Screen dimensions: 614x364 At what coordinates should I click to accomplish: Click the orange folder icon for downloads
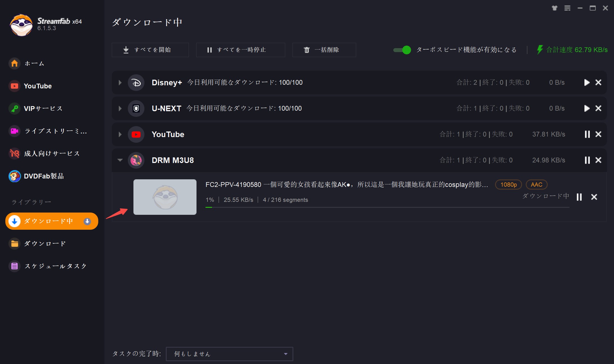click(15, 244)
